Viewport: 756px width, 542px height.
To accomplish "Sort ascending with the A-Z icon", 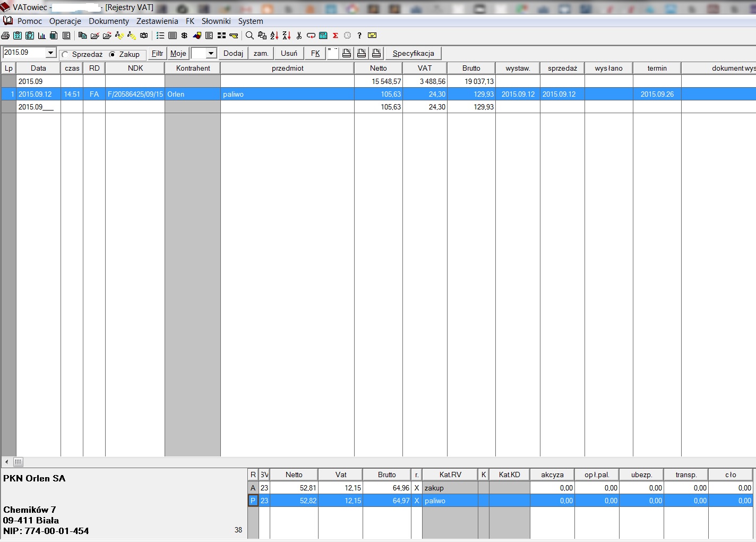I will 274,36.
